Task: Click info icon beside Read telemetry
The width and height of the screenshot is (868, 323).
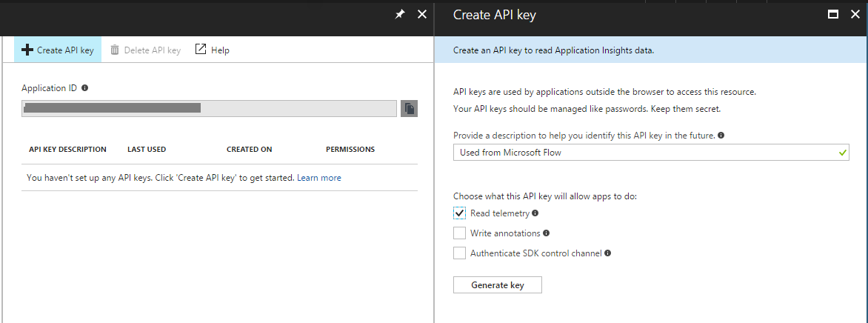Action: [x=535, y=213]
